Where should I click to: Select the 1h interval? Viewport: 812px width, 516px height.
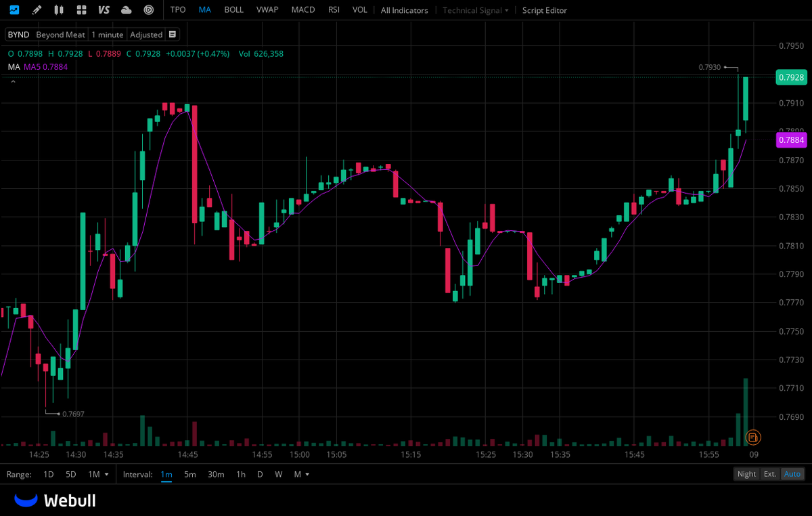pos(241,474)
